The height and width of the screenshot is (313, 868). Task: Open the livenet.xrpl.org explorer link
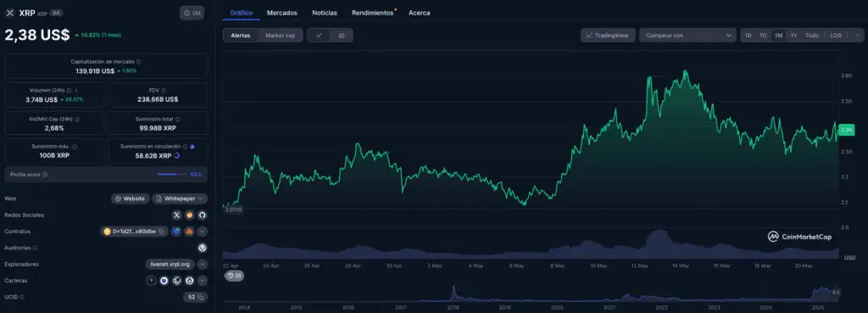point(170,265)
